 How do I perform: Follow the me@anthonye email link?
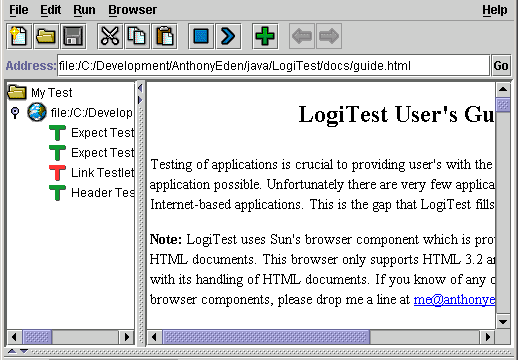coord(454,300)
